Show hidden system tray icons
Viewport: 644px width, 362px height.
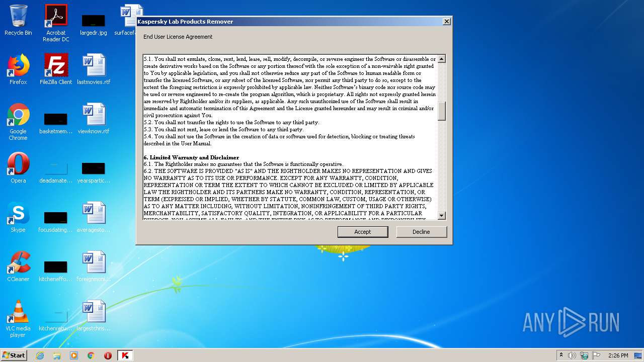(561, 355)
